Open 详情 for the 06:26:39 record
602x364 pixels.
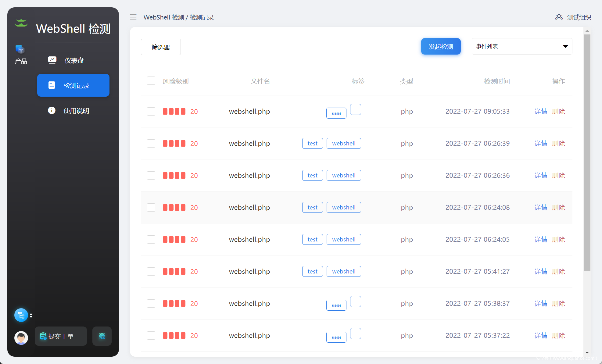coord(541,143)
